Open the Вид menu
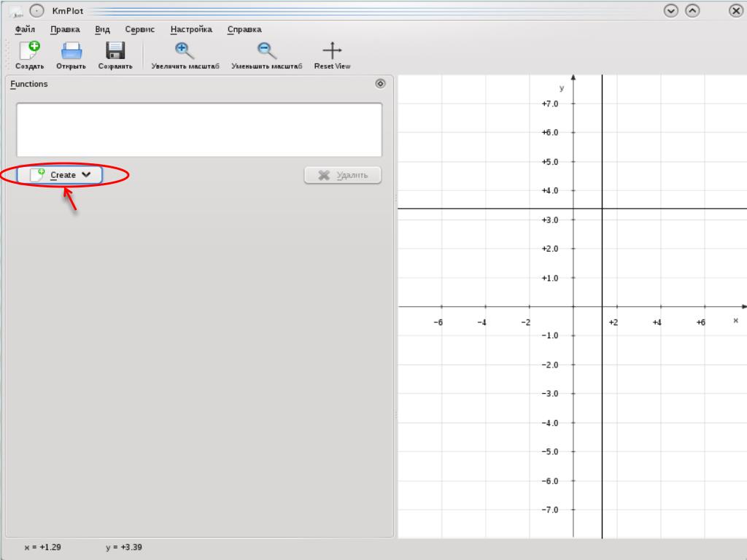This screenshot has height=560, width=747. 102,29
